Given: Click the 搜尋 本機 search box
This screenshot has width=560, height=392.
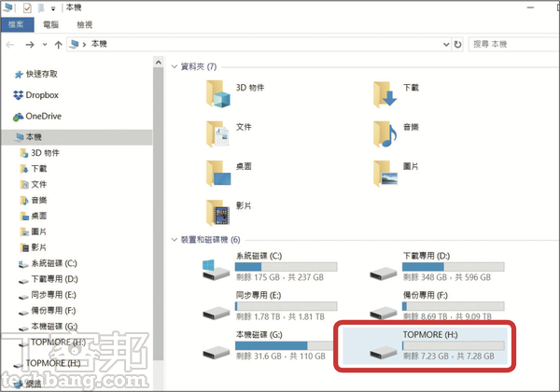Looking at the screenshot, I should coord(513,44).
